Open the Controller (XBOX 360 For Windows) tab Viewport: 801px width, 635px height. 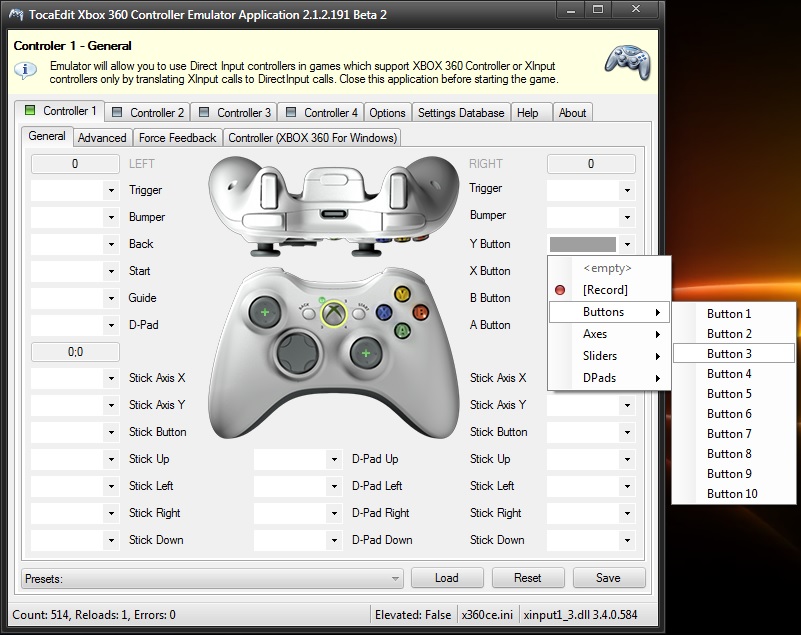312,138
